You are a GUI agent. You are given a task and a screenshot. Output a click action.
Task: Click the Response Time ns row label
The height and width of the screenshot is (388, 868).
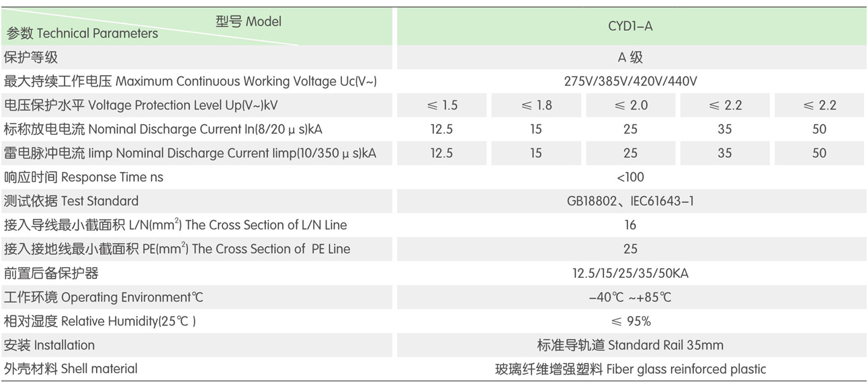coord(83,177)
